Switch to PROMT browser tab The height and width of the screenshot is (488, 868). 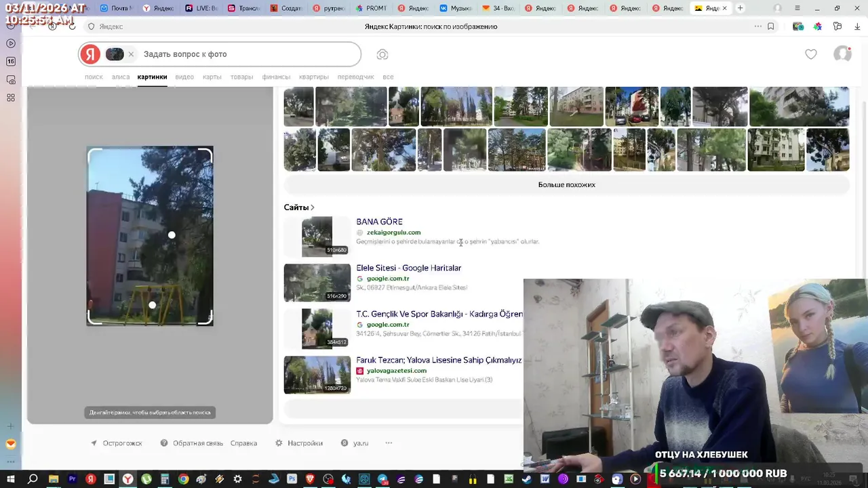[371, 8]
